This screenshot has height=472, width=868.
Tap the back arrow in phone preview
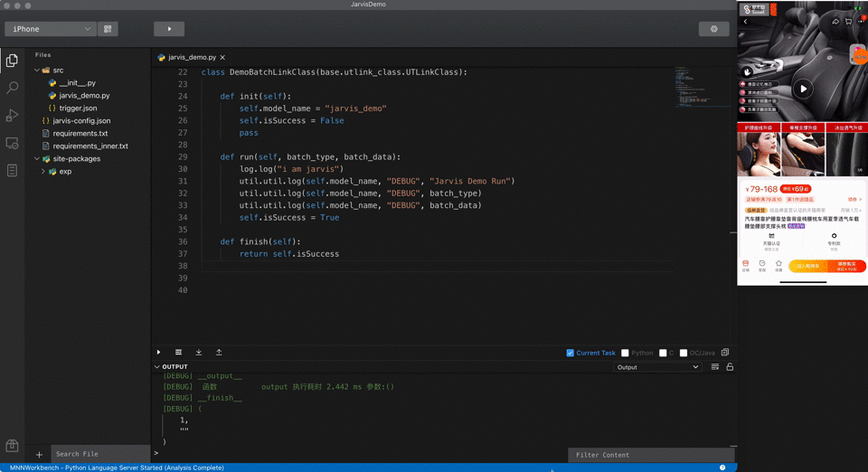pos(746,22)
